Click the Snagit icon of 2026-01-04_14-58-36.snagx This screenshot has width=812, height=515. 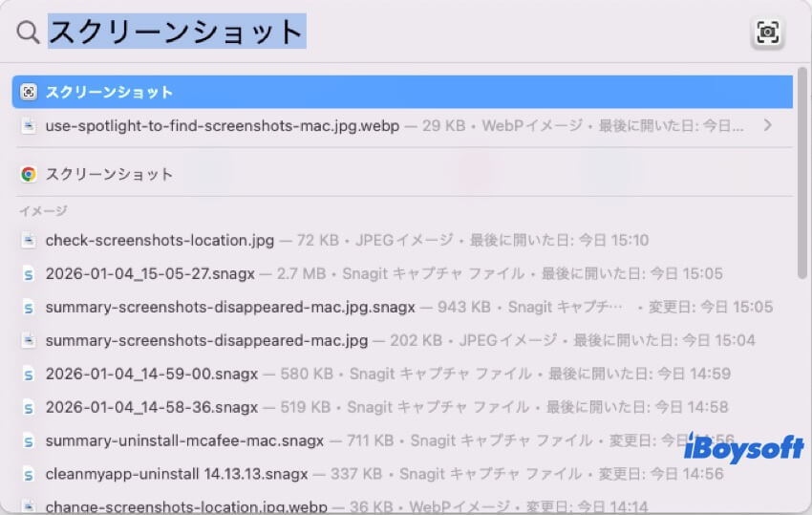[29, 407]
